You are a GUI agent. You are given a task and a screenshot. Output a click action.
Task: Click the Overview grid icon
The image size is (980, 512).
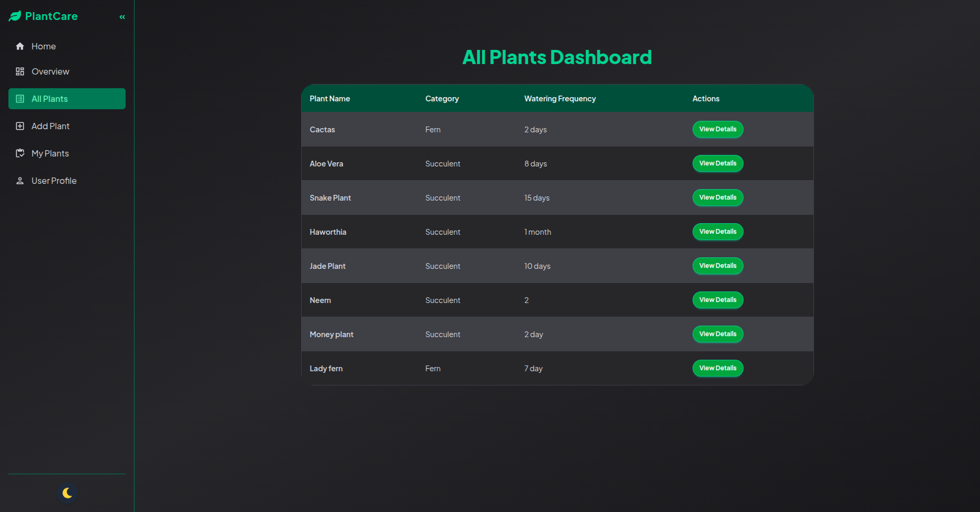(20, 71)
